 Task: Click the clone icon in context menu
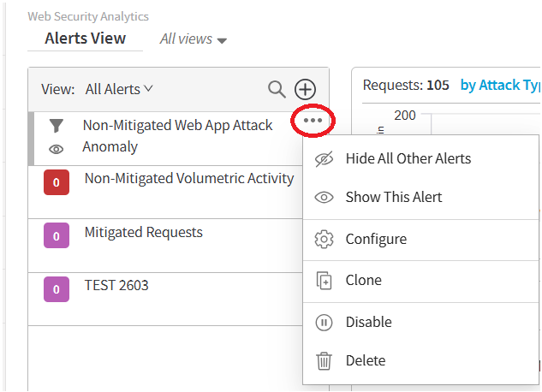(324, 281)
